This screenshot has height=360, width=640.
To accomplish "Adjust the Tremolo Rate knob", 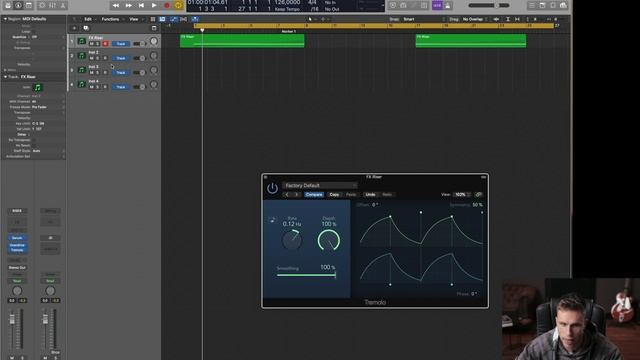I will [292, 240].
